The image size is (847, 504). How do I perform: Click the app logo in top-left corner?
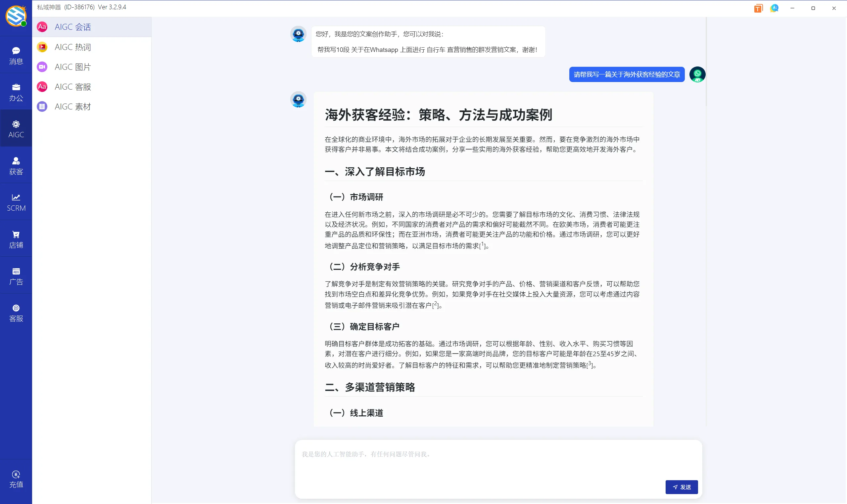(x=16, y=16)
